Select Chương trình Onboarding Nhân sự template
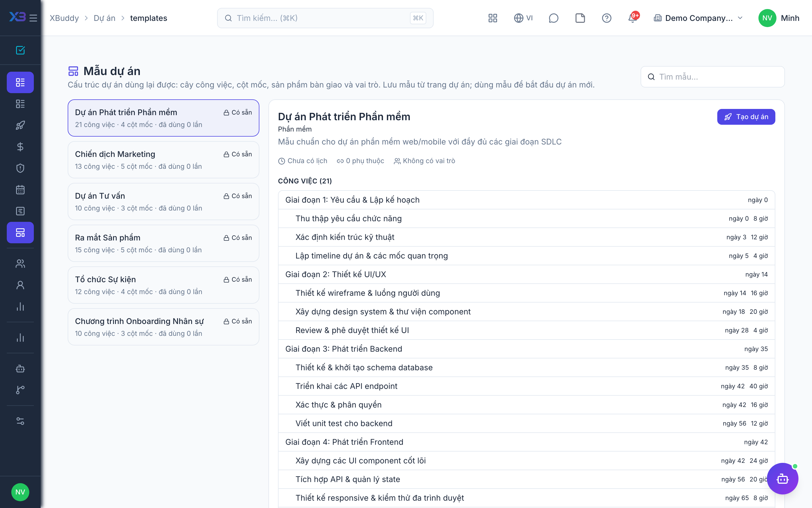 (164, 327)
